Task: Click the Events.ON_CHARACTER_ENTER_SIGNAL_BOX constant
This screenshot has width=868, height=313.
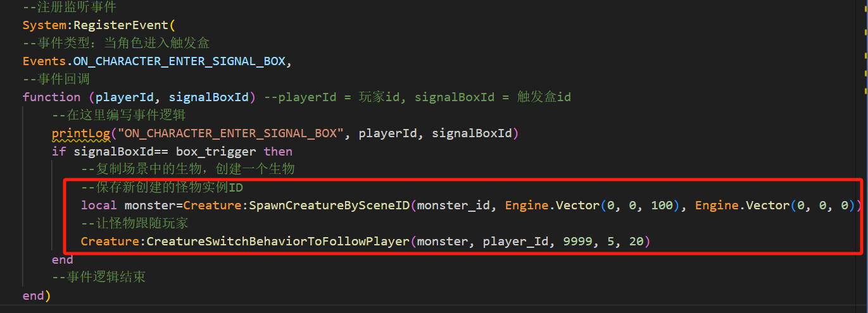Action: [156, 61]
